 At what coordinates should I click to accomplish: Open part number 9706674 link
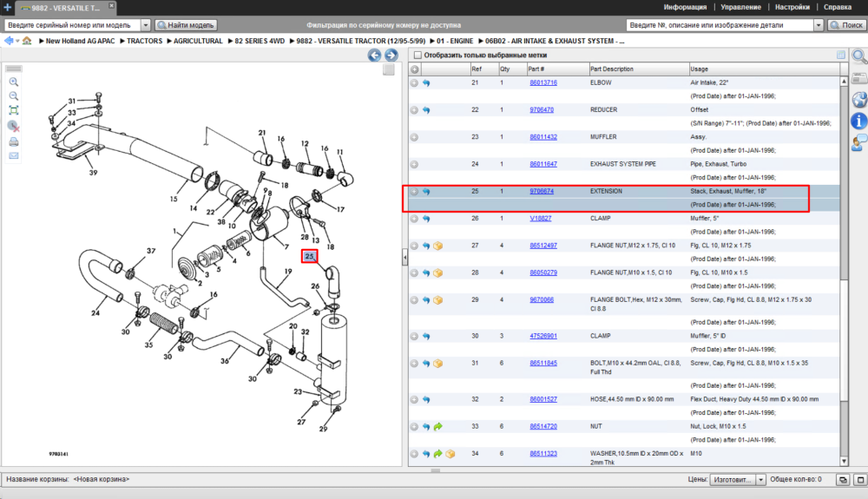(x=542, y=191)
